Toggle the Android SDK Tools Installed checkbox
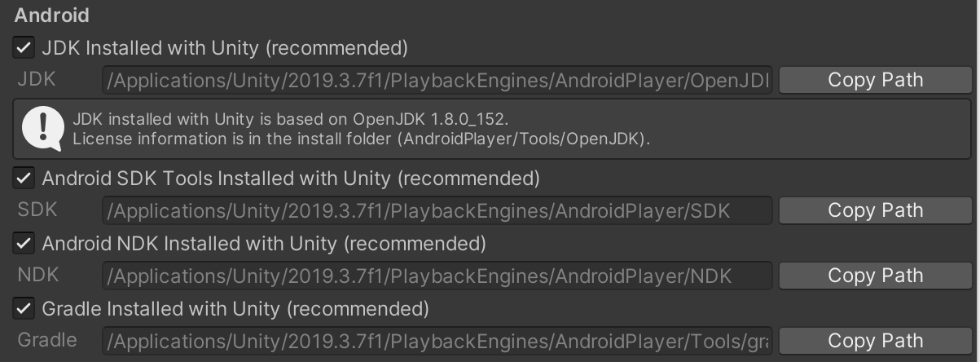 24,178
